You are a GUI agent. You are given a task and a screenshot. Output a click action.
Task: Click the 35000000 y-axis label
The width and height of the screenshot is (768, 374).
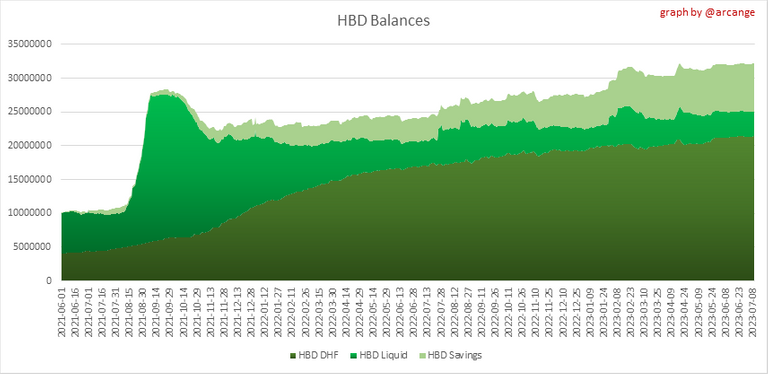coord(30,44)
